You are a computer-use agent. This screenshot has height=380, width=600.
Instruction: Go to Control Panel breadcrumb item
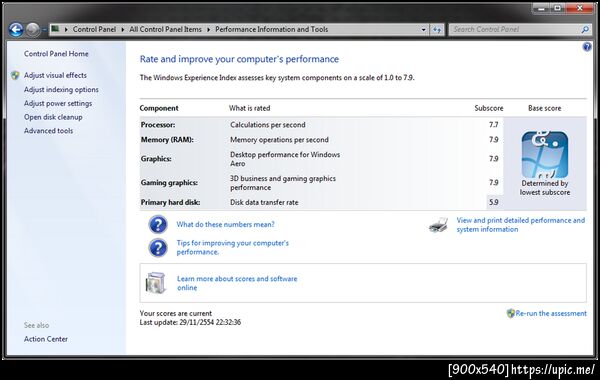(x=94, y=29)
